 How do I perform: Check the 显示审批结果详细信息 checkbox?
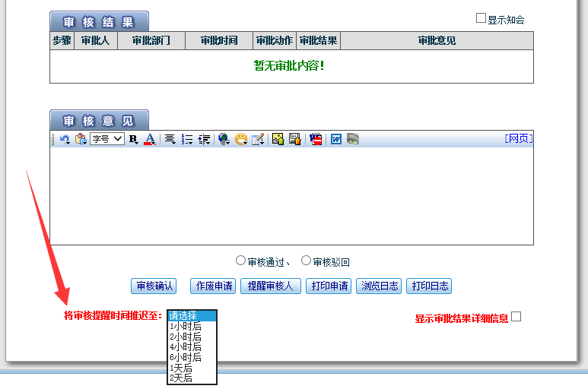point(516,317)
